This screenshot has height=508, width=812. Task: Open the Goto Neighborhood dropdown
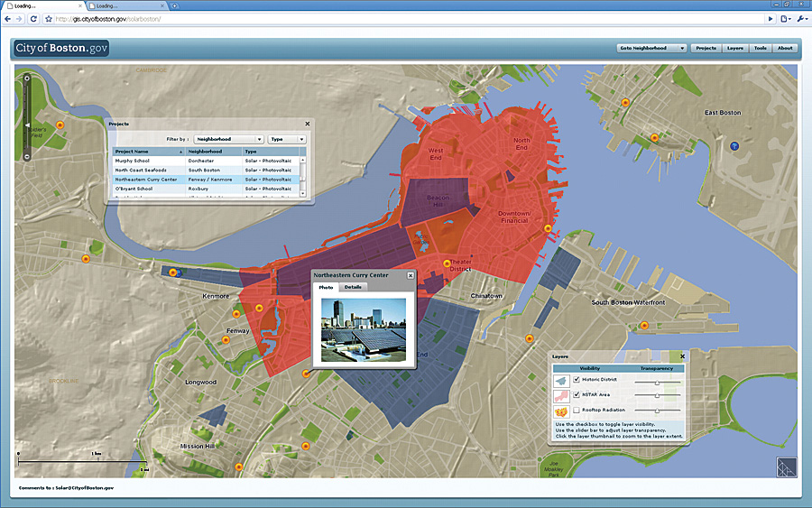[x=651, y=48]
